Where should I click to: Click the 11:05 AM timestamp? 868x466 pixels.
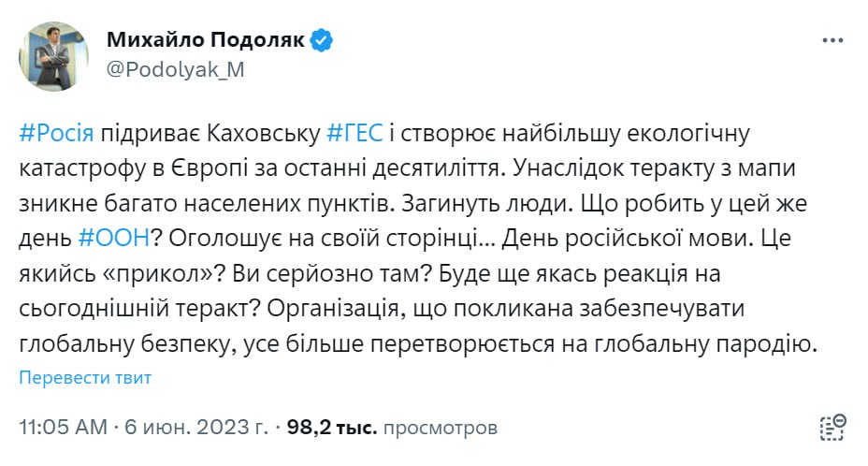pyautogui.click(x=63, y=428)
